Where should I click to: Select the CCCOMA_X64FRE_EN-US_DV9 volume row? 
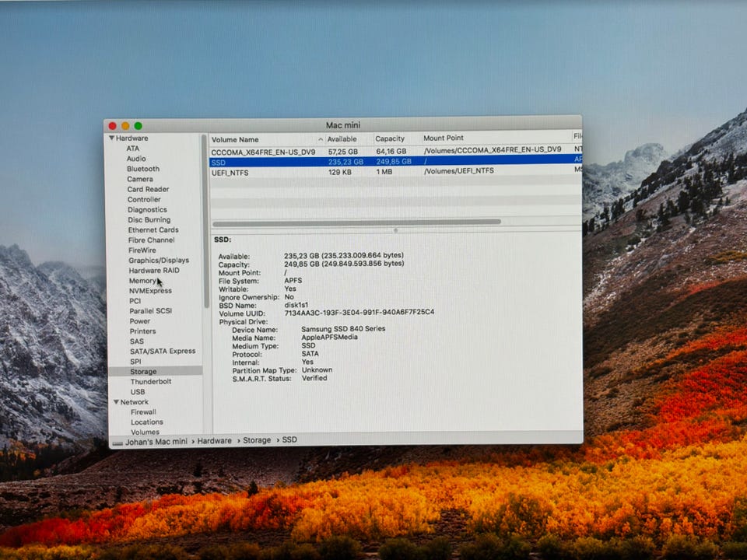tap(395, 151)
